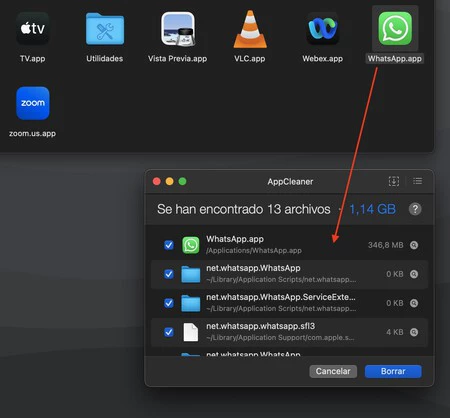Click the Vista Previa.app label text
Image resolution: width=450 pixels, height=418 pixels.
(177, 59)
